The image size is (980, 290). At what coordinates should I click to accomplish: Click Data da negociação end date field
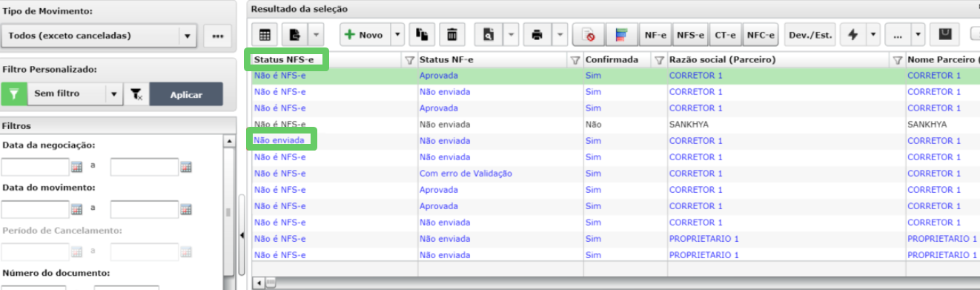pyautogui.click(x=145, y=167)
